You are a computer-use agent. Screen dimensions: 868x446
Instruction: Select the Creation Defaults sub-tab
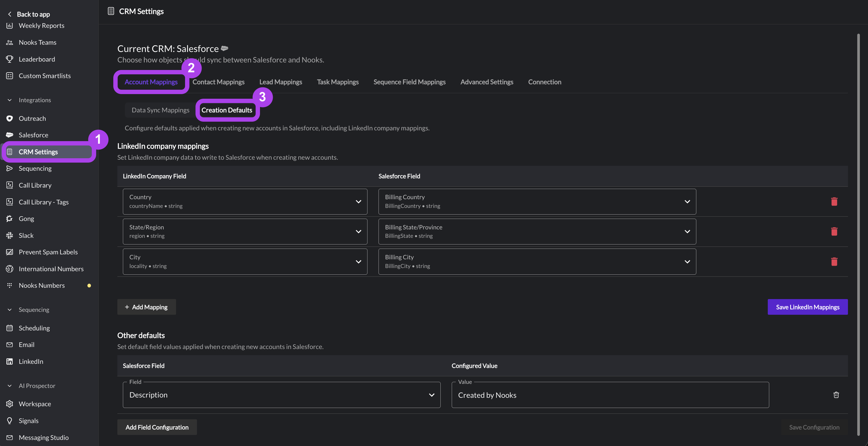[x=227, y=110]
